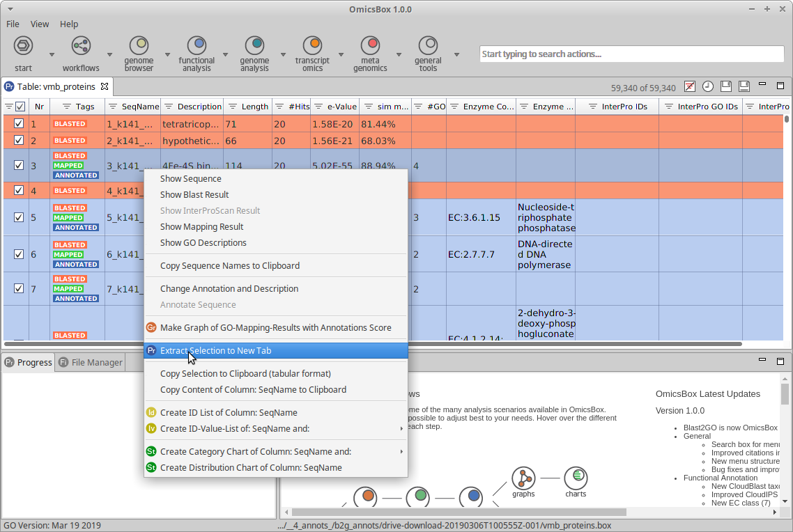Click the general tools icon
Image resolution: width=793 pixels, height=532 pixels.
pos(428,47)
